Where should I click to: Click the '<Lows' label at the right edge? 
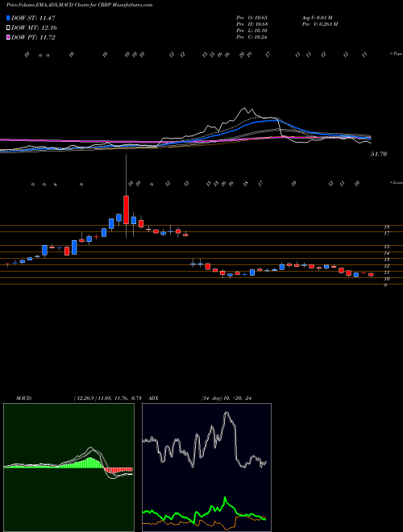click(x=397, y=182)
